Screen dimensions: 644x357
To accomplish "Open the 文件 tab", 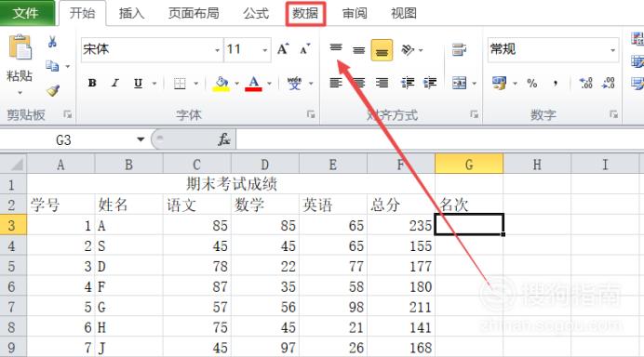I will [x=26, y=13].
